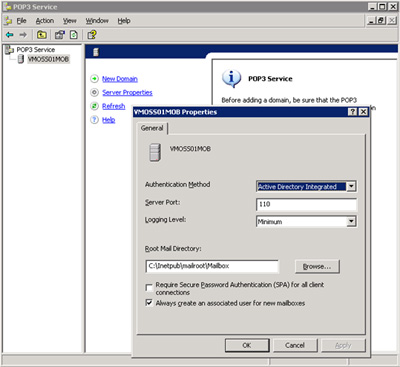
Task: Click the Help toolbar icon with question mark
Action: click(x=92, y=35)
